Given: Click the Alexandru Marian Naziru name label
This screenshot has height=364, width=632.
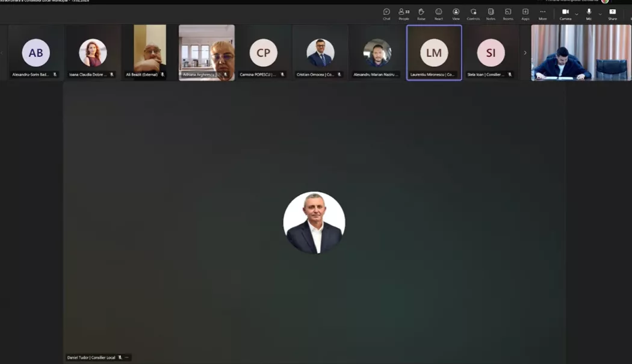Looking at the screenshot, I should 376,75.
